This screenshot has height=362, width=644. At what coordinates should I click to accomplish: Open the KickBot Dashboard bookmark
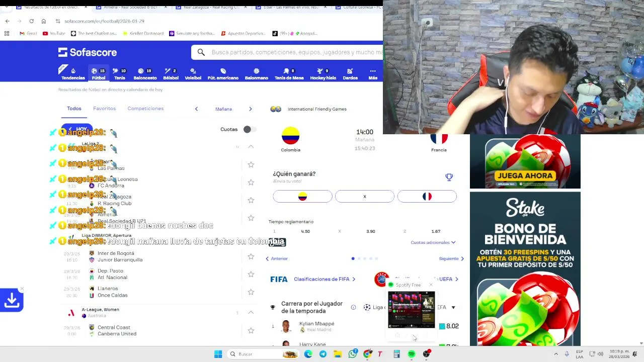coord(143,33)
